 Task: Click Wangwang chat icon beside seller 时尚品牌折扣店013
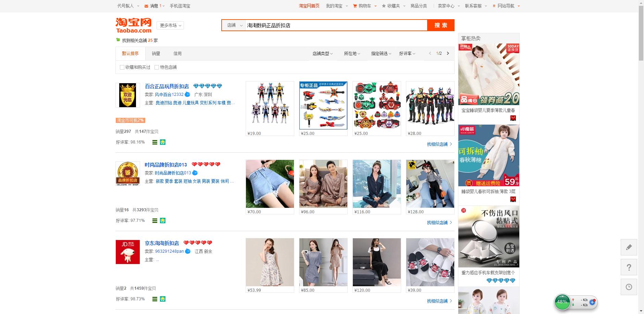195,173
